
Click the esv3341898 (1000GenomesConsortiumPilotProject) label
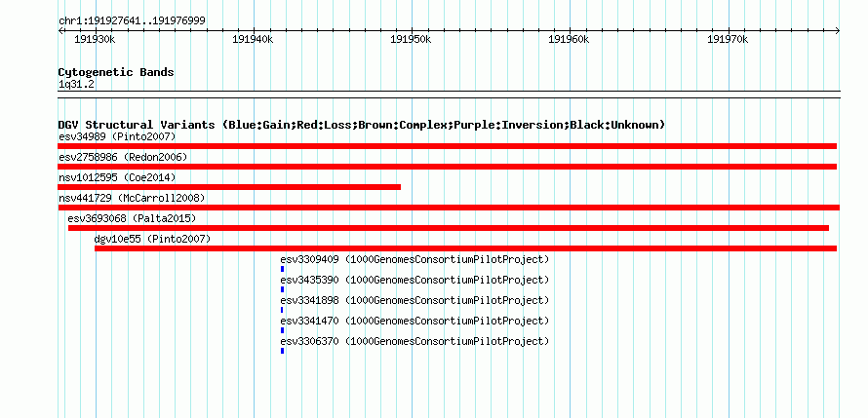pos(414,300)
